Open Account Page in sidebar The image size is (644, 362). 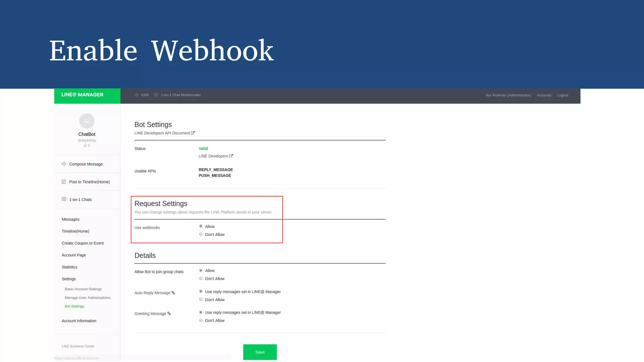[x=74, y=255]
